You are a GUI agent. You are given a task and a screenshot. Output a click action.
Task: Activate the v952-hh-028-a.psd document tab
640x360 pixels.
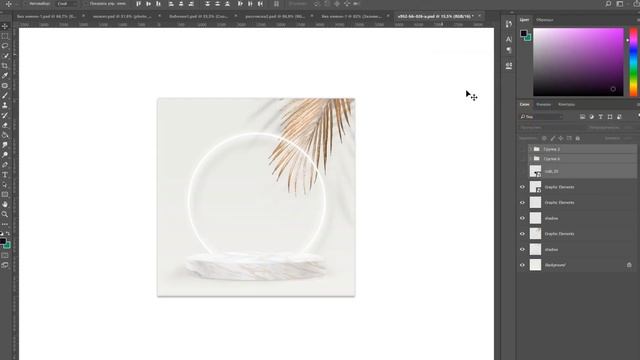pyautogui.click(x=436, y=16)
